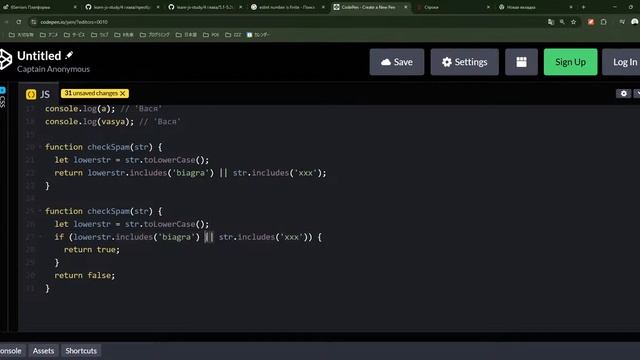Open the Change View layout button
Screen dimensions: 640x360
(x=521, y=62)
